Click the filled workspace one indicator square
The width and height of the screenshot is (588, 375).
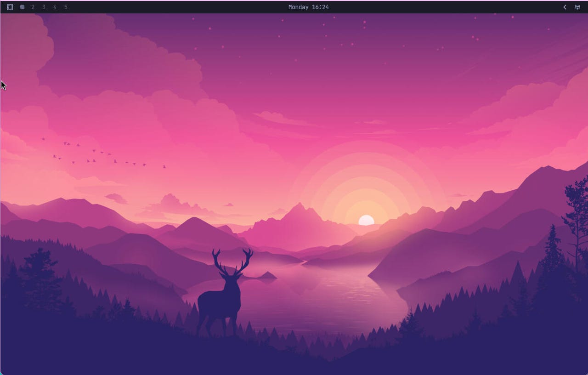(22, 7)
